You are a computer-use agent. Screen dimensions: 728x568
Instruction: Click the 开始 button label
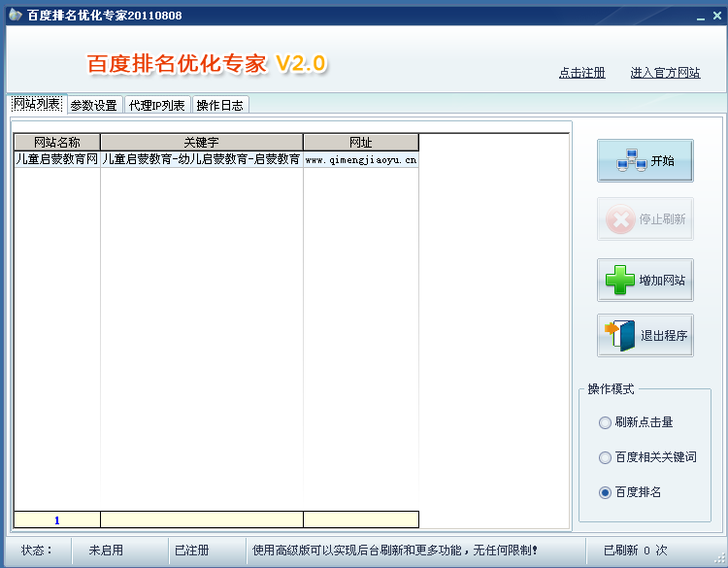662,161
